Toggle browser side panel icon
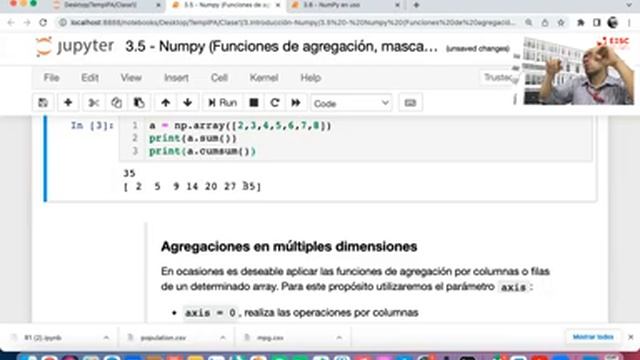Image resolution: width=640 pixels, height=360 pixels. [597, 23]
